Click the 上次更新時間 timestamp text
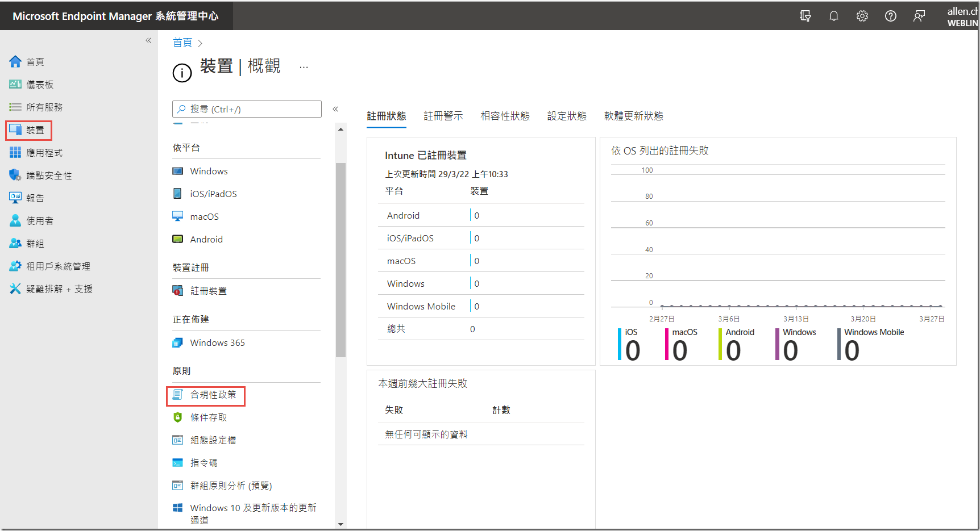Viewport: 980px width, 531px height. point(446,174)
